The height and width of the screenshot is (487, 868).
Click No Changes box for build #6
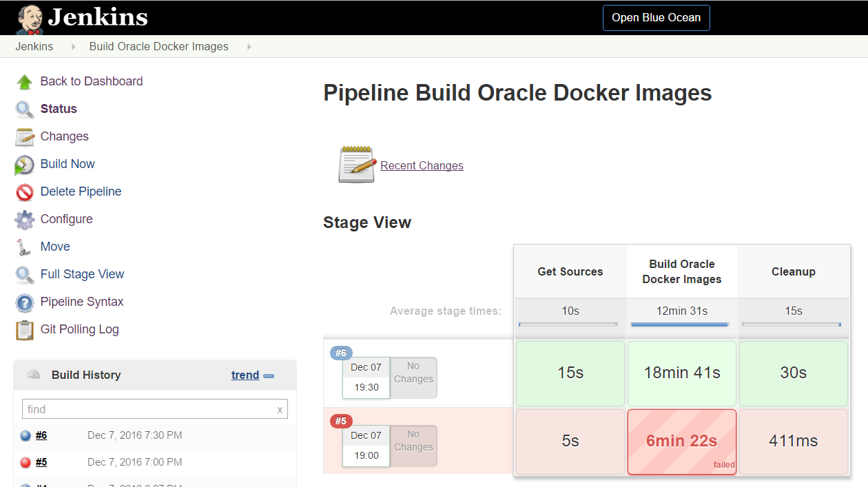(x=413, y=377)
